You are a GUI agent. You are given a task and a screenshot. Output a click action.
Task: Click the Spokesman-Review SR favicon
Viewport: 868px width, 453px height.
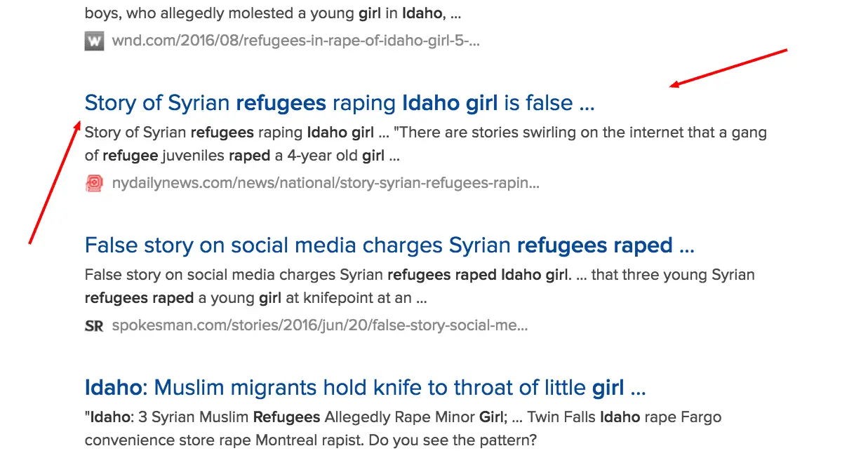pos(94,325)
